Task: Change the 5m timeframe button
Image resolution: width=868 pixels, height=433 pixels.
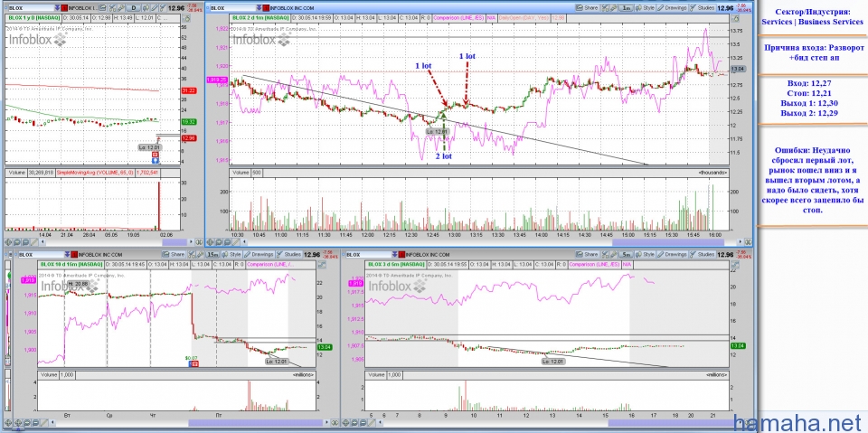Action: pyautogui.click(x=626, y=255)
